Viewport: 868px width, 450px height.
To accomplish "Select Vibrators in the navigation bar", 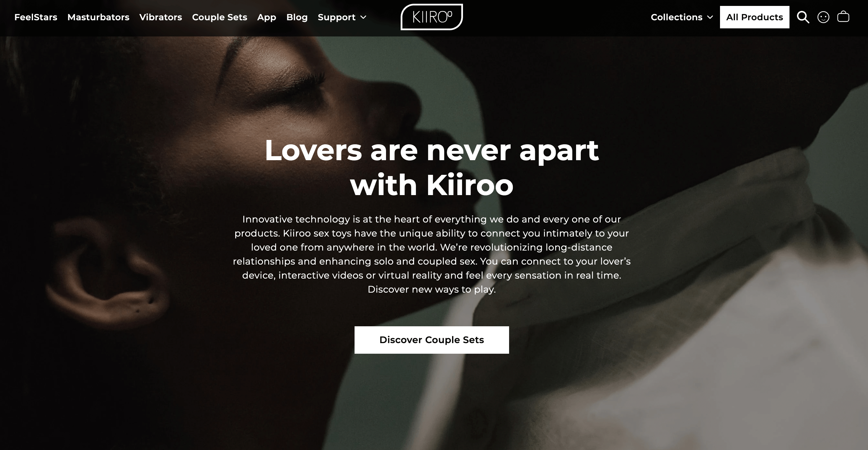I will 161,17.
